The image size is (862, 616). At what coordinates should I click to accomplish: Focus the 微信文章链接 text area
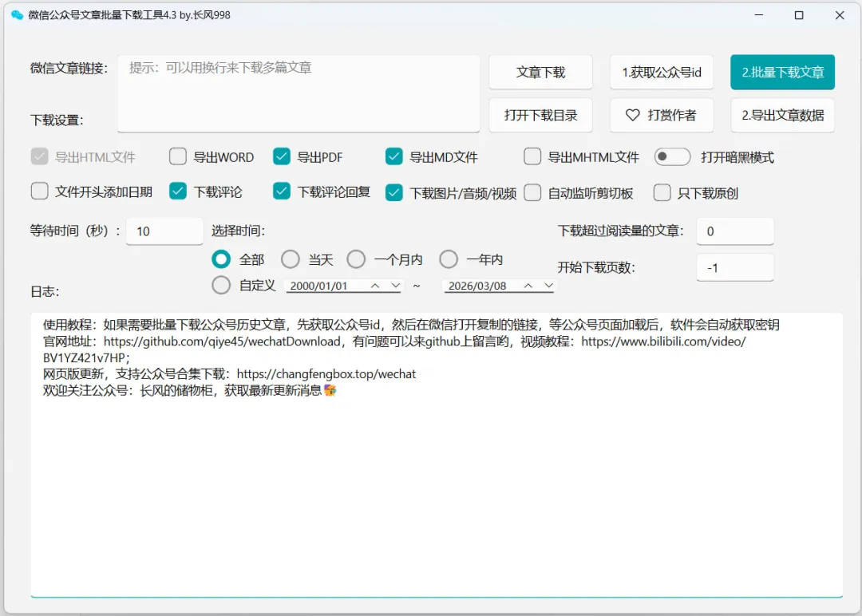[x=299, y=93]
